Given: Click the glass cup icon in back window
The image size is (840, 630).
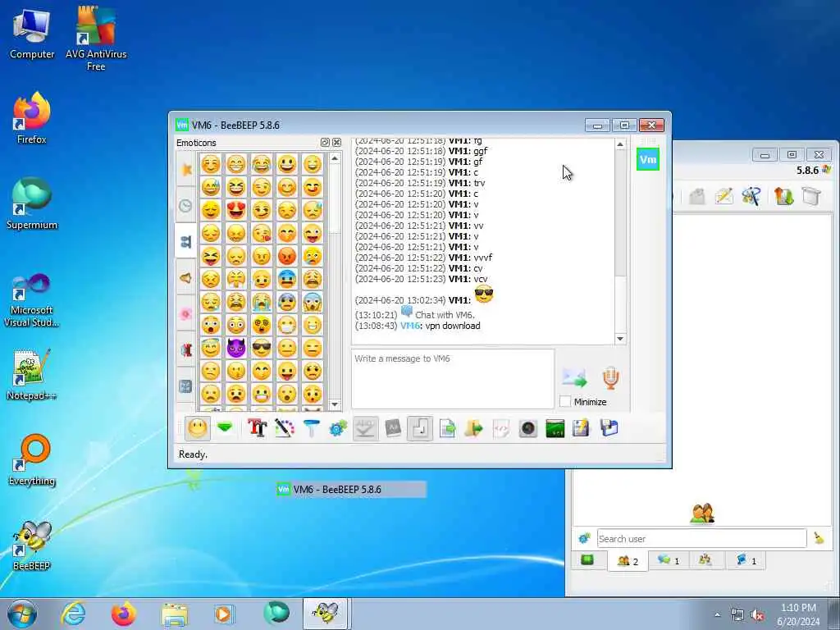Looking at the screenshot, I should point(811,196).
